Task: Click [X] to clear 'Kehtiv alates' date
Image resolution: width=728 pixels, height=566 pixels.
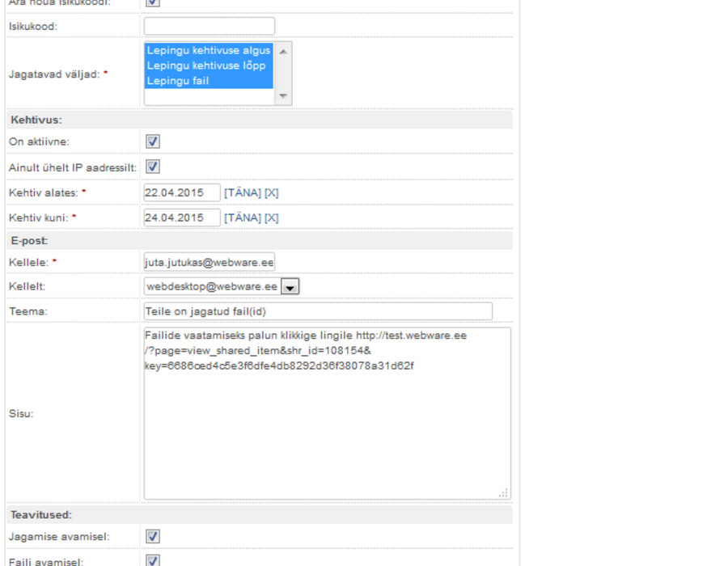Action: 272,193
